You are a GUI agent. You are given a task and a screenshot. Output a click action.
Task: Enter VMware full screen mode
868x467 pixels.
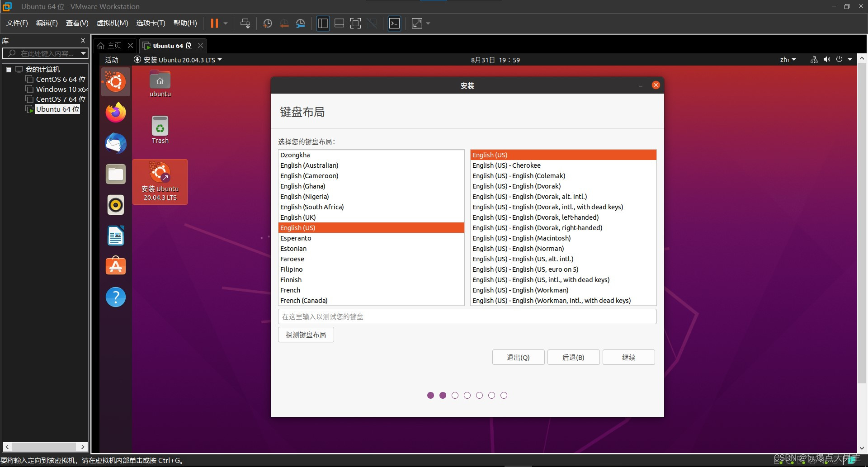(356, 23)
